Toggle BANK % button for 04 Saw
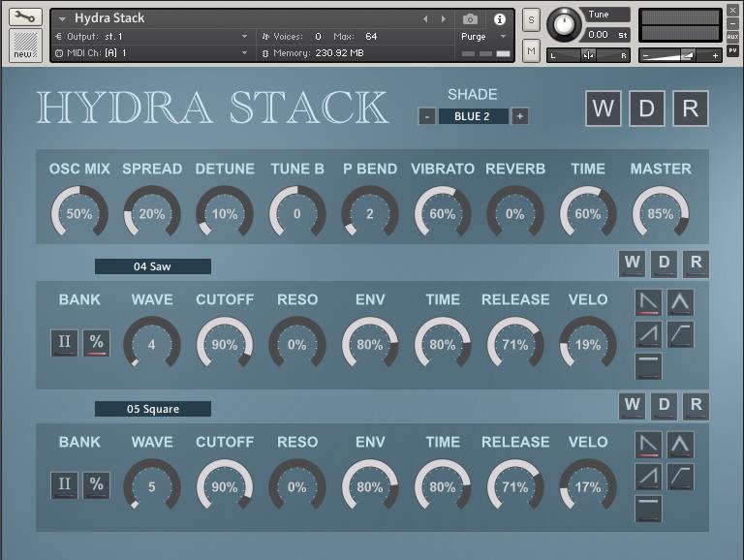Image resolution: width=744 pixels, height=560 pixels. pos(96,343)
